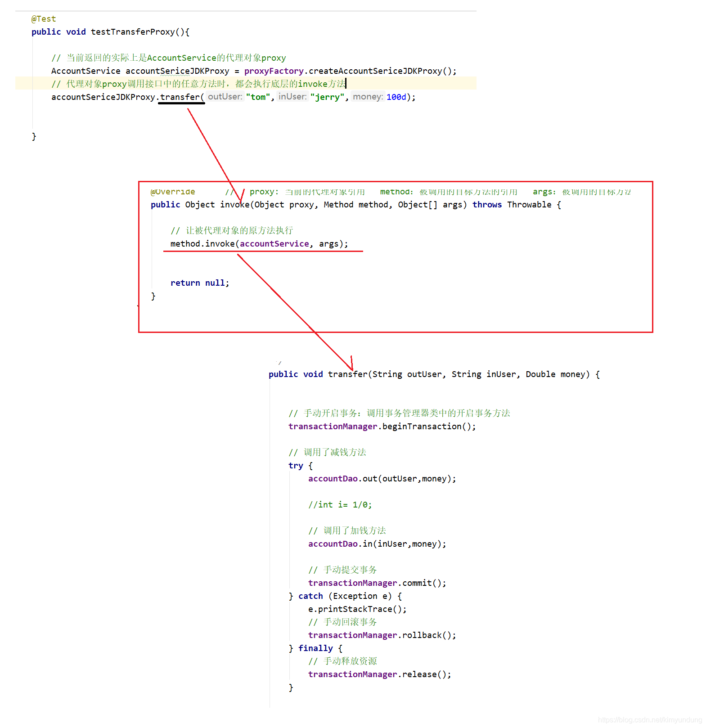Viewport: 706px width, 728px height.
Task: Click accountDao.in call
Action: click(377, 544)
